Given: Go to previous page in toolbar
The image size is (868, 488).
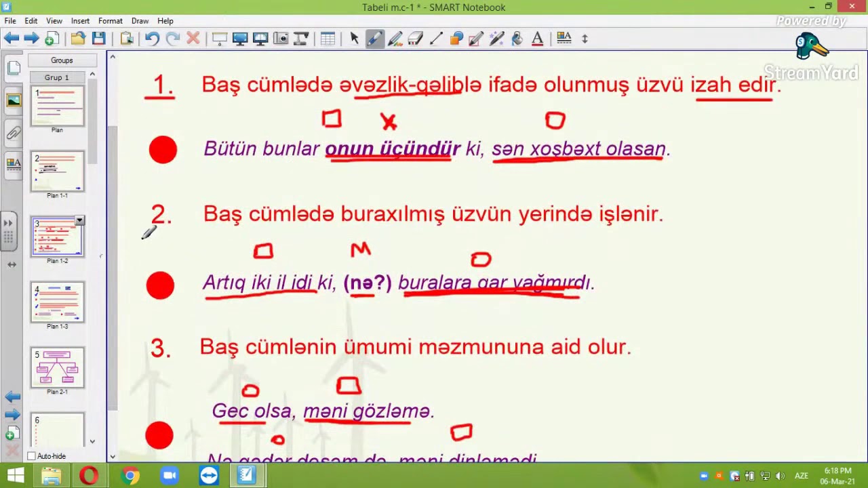Looking at the screenshot, I should click(x=12, y=39).
